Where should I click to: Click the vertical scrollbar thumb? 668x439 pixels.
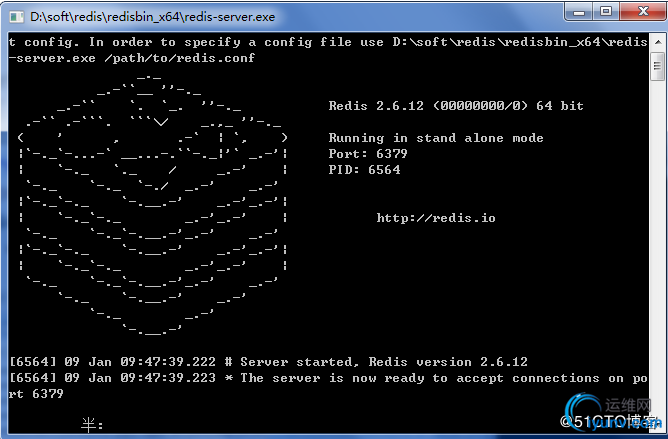tap(657, 66)
